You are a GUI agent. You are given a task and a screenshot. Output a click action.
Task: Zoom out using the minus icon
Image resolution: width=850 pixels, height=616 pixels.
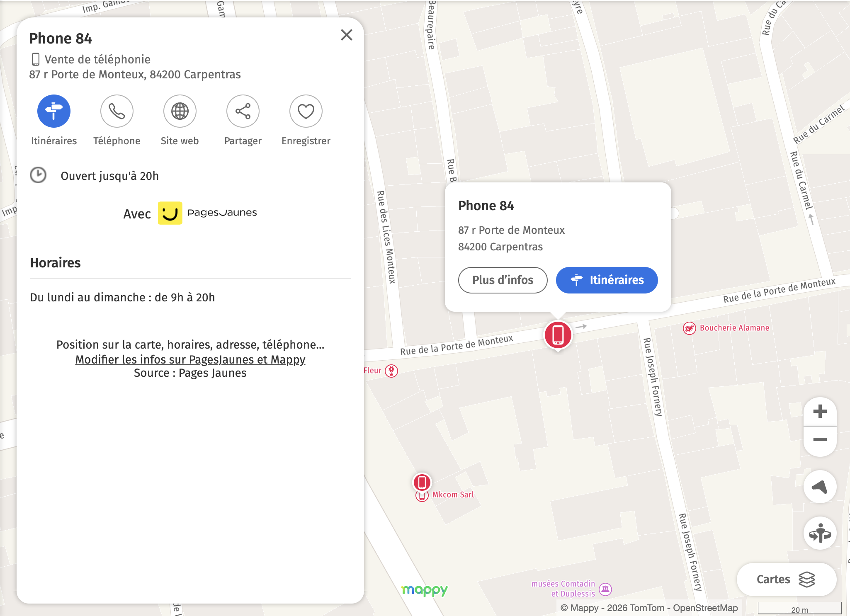click(x=820, y=439)
